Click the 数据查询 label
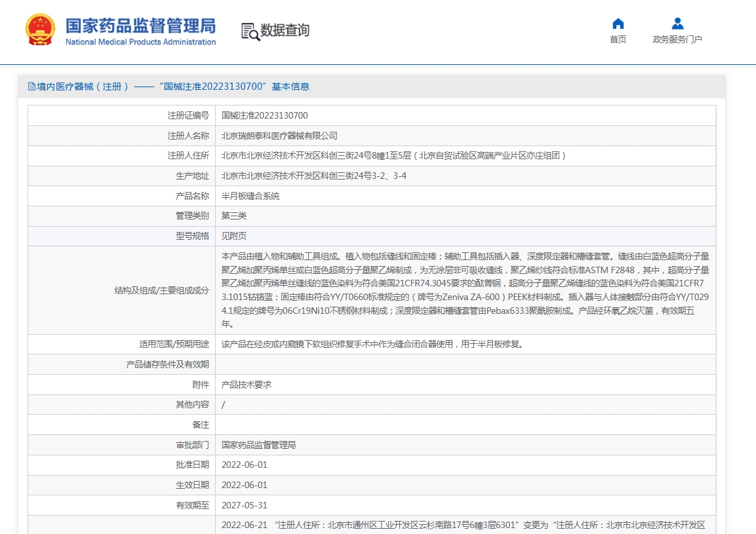The width and height of the screenshot is (756, 534). [285, 30]
